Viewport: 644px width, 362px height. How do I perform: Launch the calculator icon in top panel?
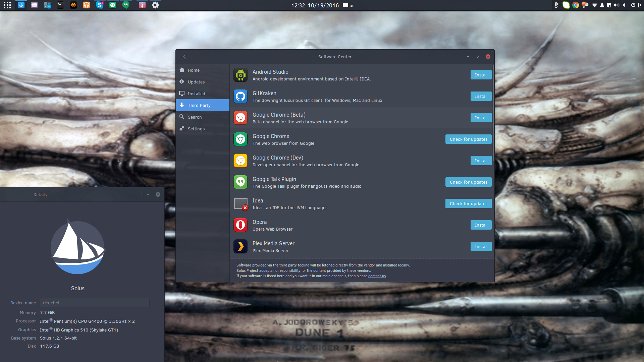point(47,5)
